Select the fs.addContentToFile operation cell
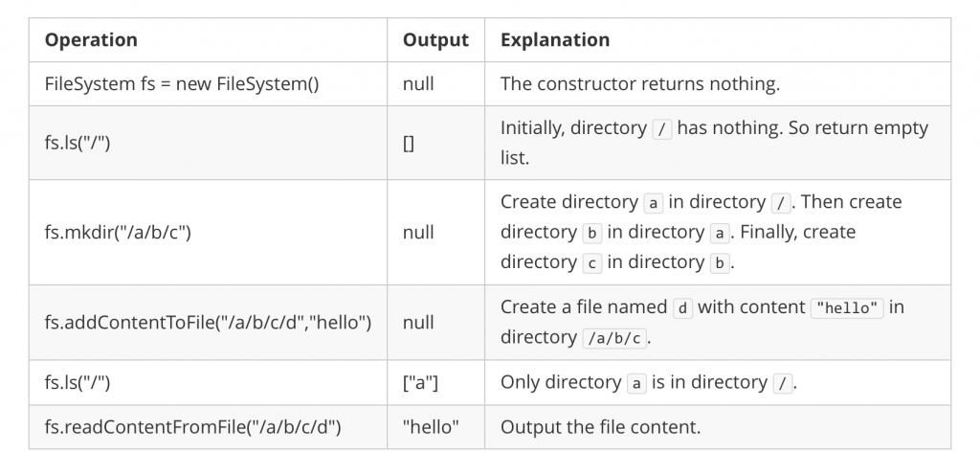980x475 pixels. (x=208, y=323)
